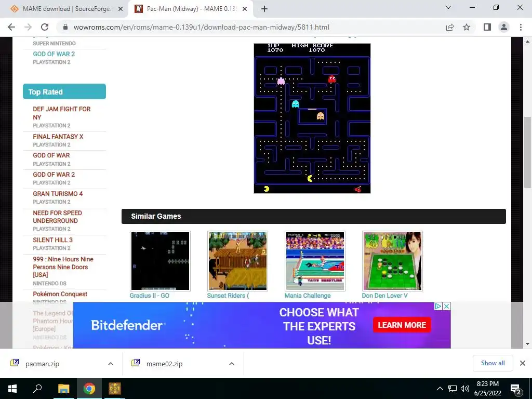
Task: Click the taskbar clock and date
Action: 487,389
